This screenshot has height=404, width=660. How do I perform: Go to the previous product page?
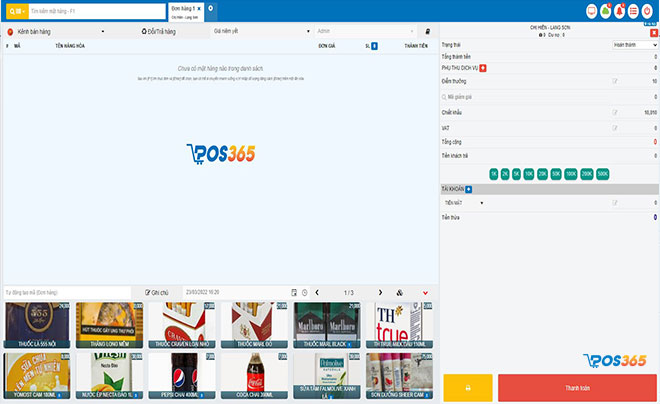317,292
